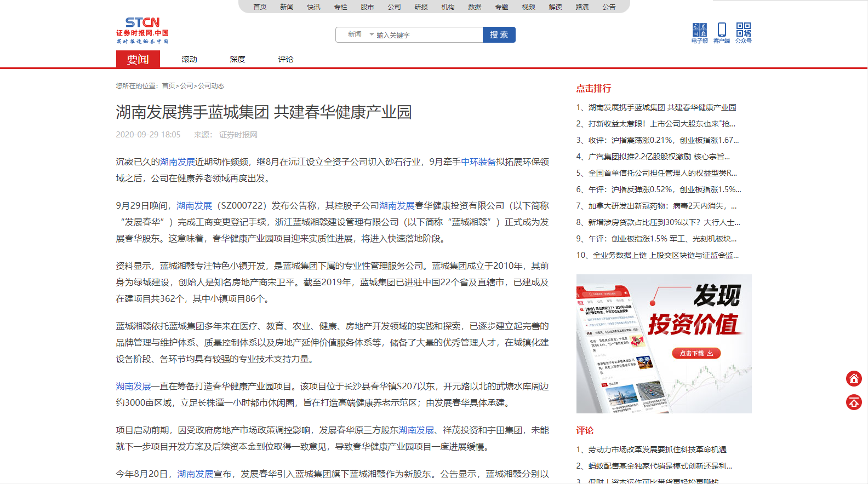This screenshot has width=868, height=484.
Task: Click 点击下载 button in the ad banner
Action: click(x=696, y=353)
